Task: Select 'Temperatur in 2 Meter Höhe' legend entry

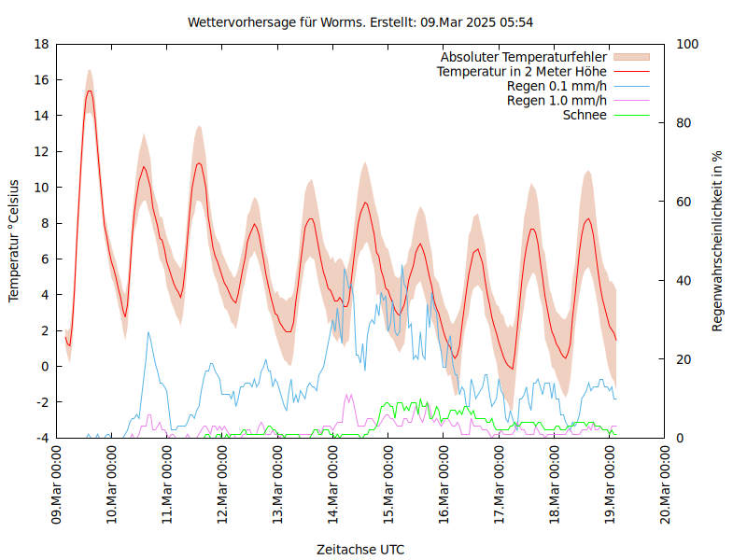Action: (522, 71)
